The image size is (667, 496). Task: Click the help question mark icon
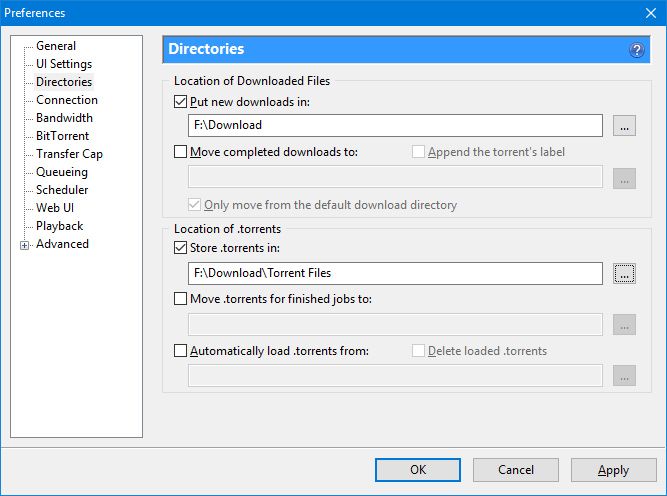[636, 50]
